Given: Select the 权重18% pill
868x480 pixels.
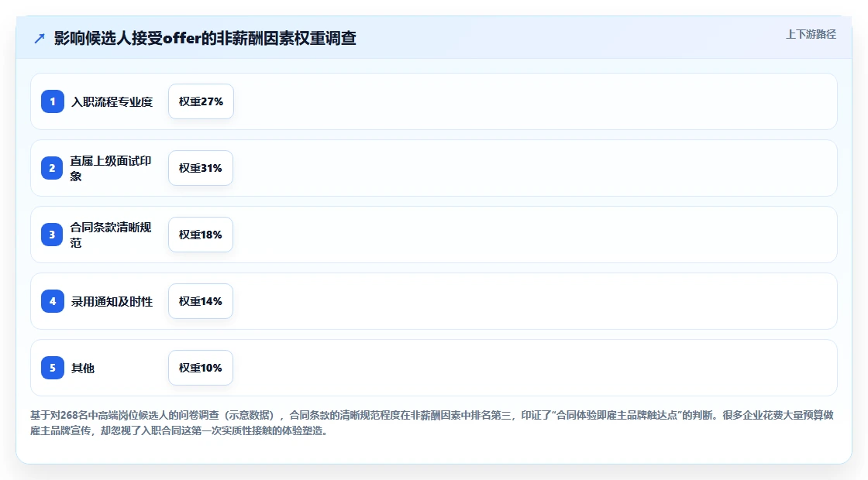Looking at the screenshot, I should coord(201,235).
